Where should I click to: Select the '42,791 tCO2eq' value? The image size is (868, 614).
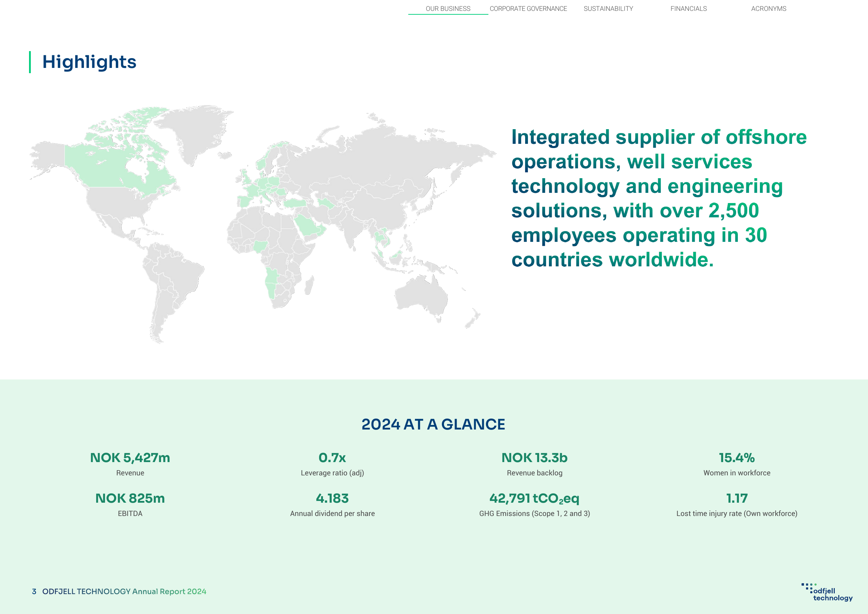coord(535,498)
